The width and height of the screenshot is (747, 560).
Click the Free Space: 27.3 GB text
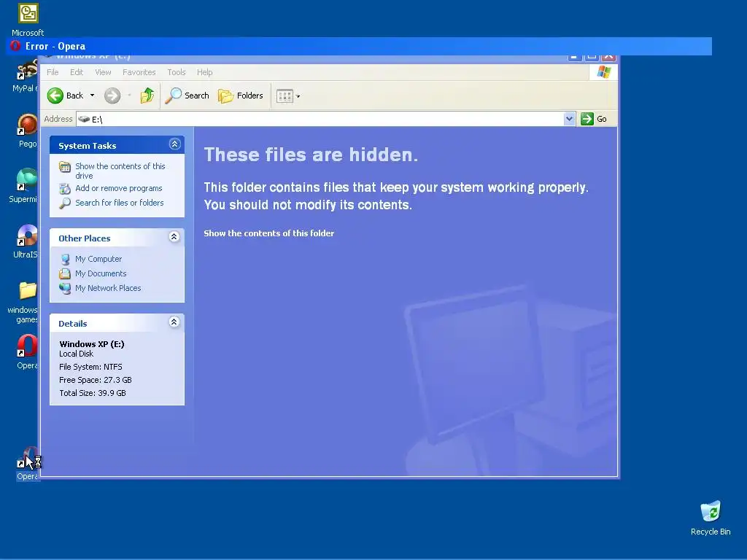96,380
